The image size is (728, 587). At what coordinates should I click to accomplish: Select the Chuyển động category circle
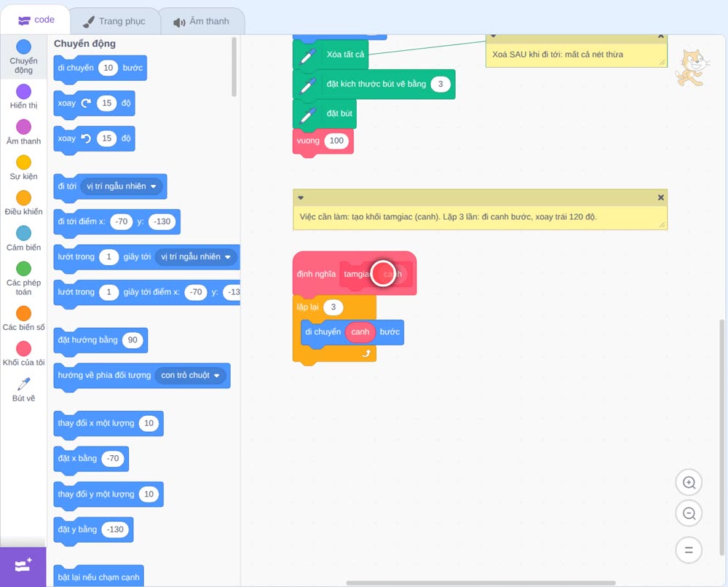pyautogui.click(x=24, y=47)
